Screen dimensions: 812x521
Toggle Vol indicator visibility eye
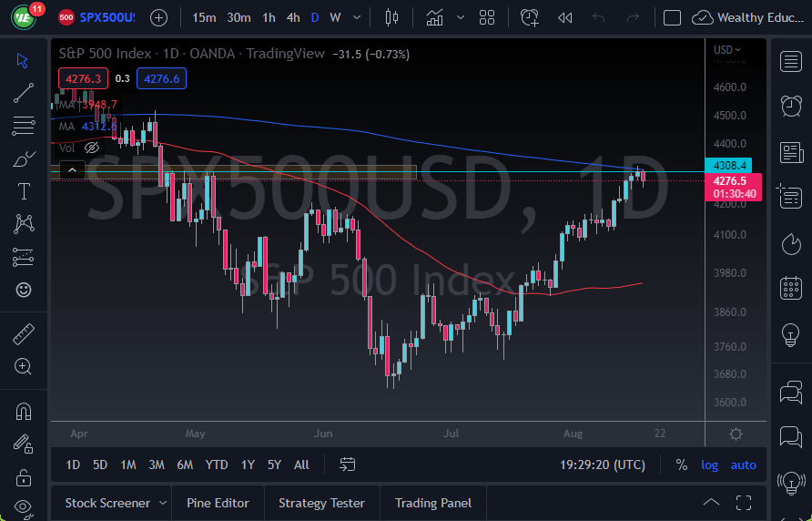[x=91, y=148]
